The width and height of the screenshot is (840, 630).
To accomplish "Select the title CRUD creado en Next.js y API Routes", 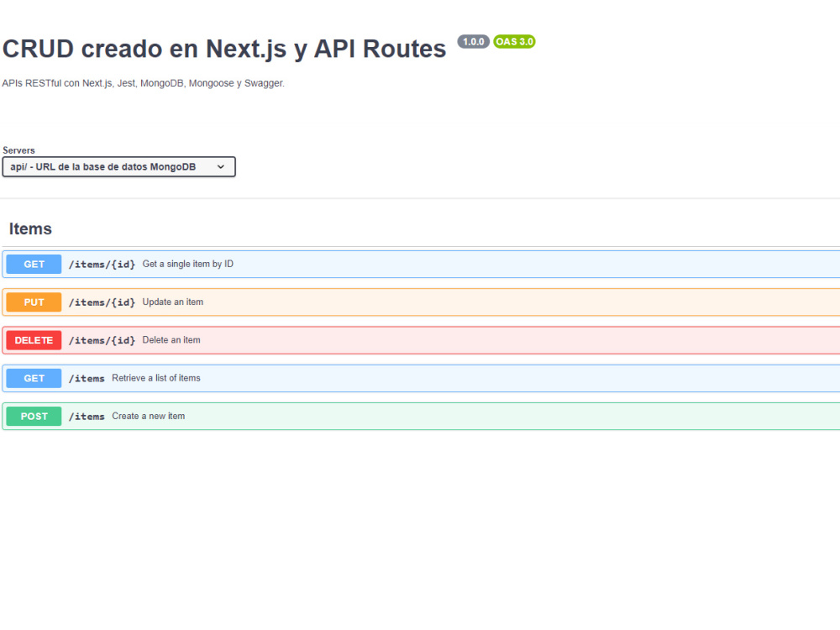I will point(224,49).
